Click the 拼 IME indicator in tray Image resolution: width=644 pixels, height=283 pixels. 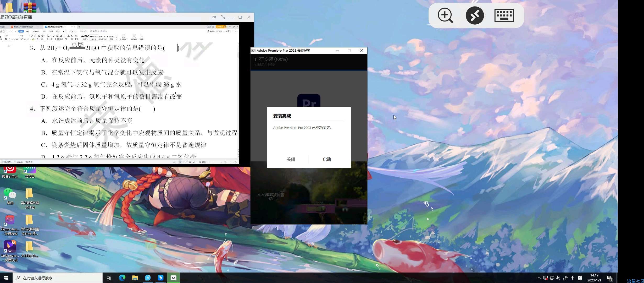click(580, 278)
